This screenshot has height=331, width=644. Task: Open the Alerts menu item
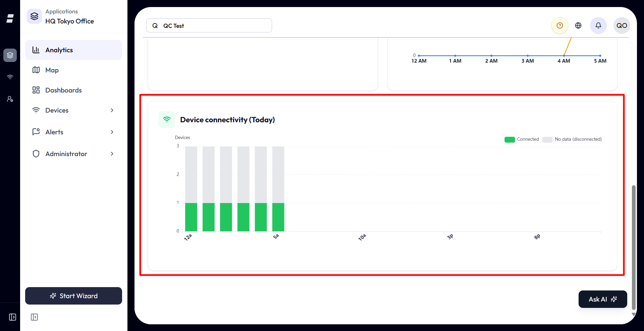pyautogui.click(x=73, y=132)
